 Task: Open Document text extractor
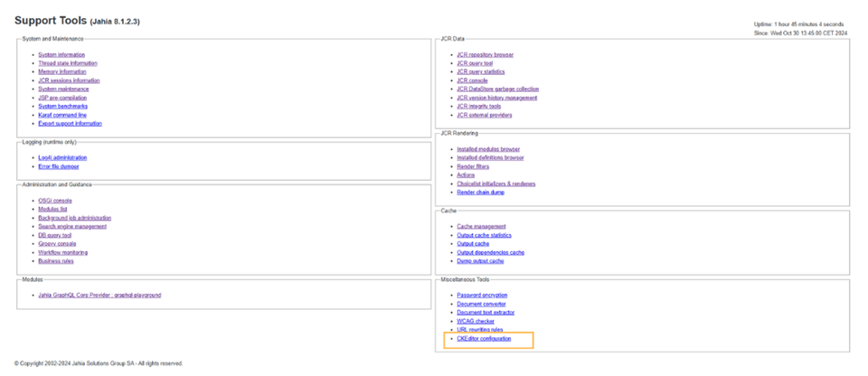coord(486,313)
